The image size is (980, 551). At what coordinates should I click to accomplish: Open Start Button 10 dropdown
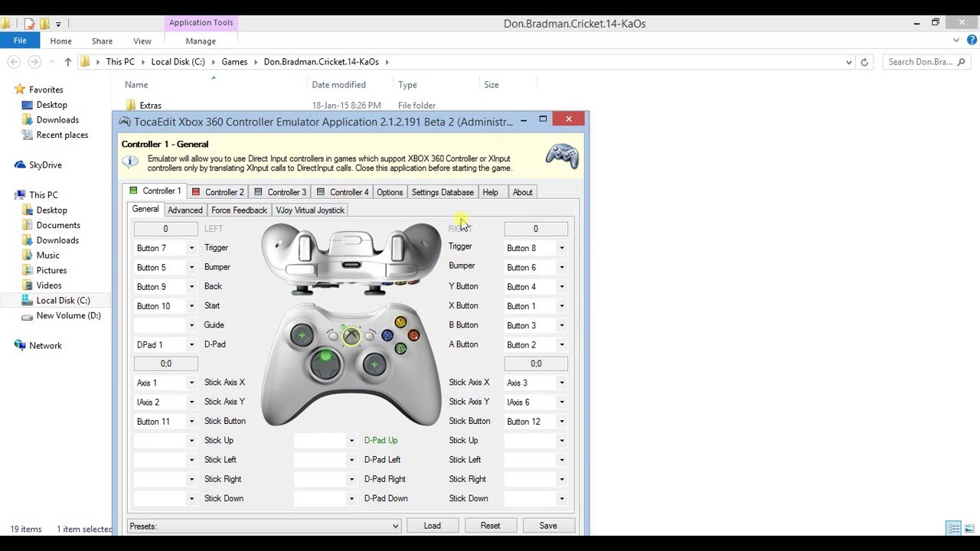191,306
